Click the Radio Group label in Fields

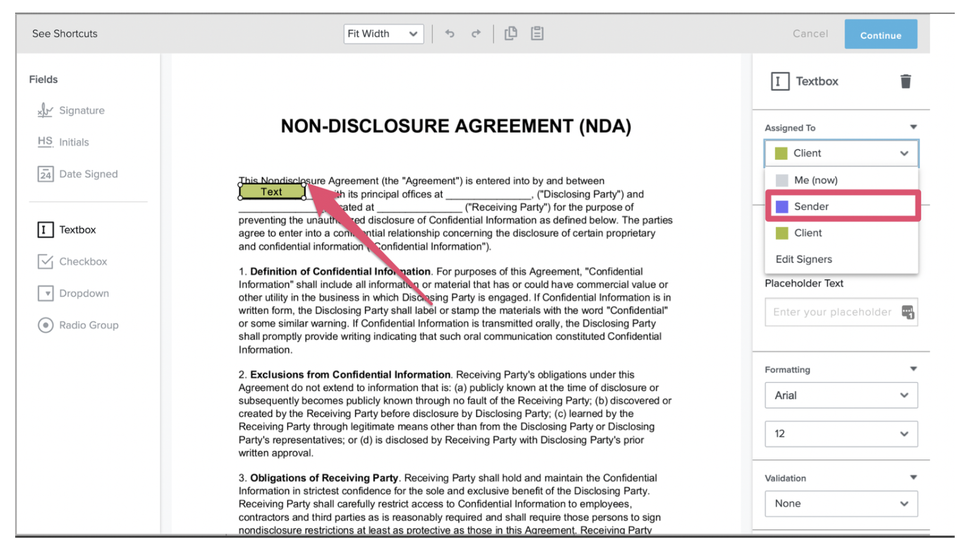[89, 325]
